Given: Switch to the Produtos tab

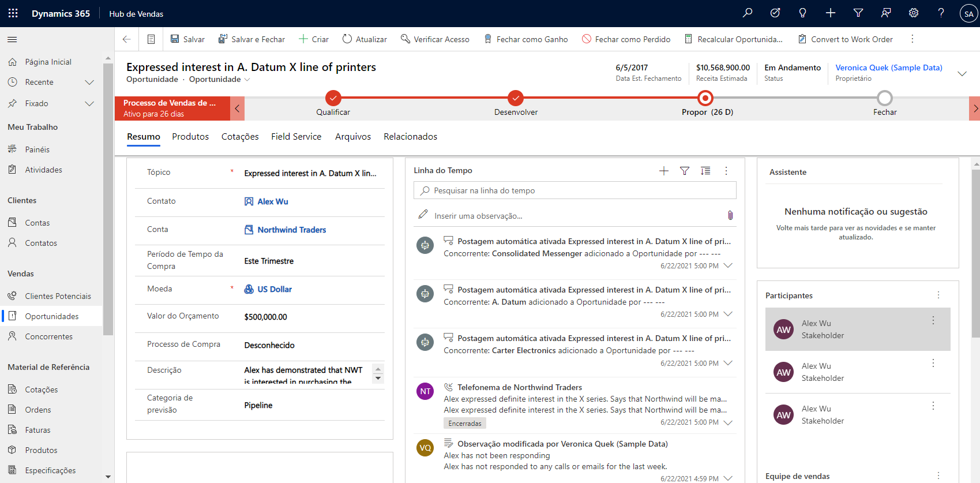Looking at the screenshot, I should click(190, 137).
